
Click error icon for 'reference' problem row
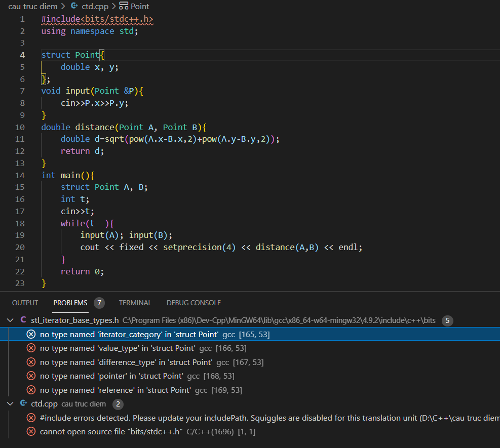pyautogui.click(x=31, y=390)
